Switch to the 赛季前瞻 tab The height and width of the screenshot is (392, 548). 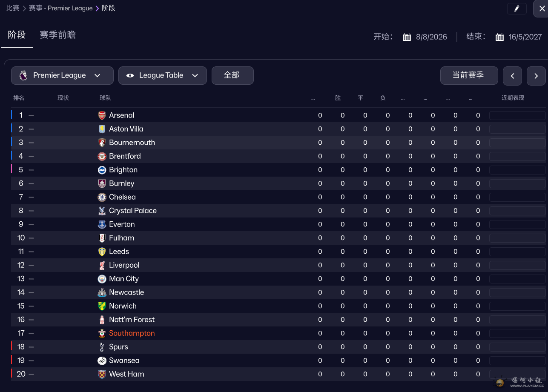58,35
